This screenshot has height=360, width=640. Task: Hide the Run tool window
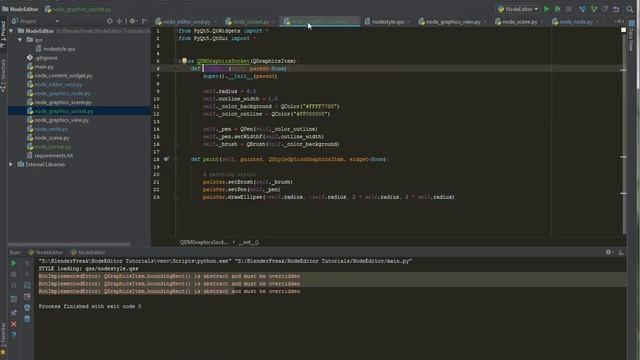click(x=621, y=252)
